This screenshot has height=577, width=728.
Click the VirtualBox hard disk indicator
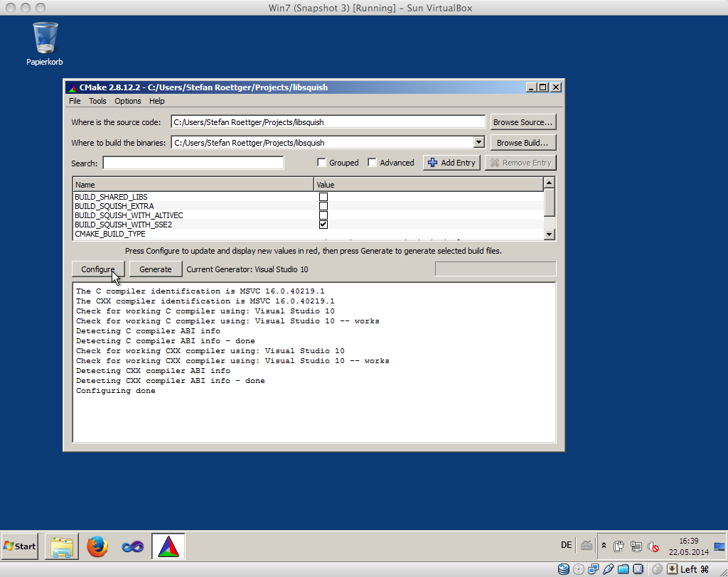pyautogui.click(x=563, y=569)
